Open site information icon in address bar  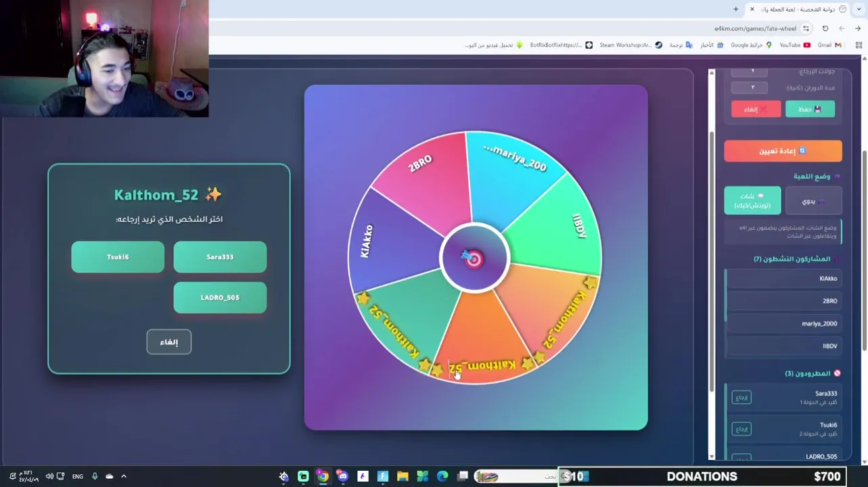tap(806, 28)
